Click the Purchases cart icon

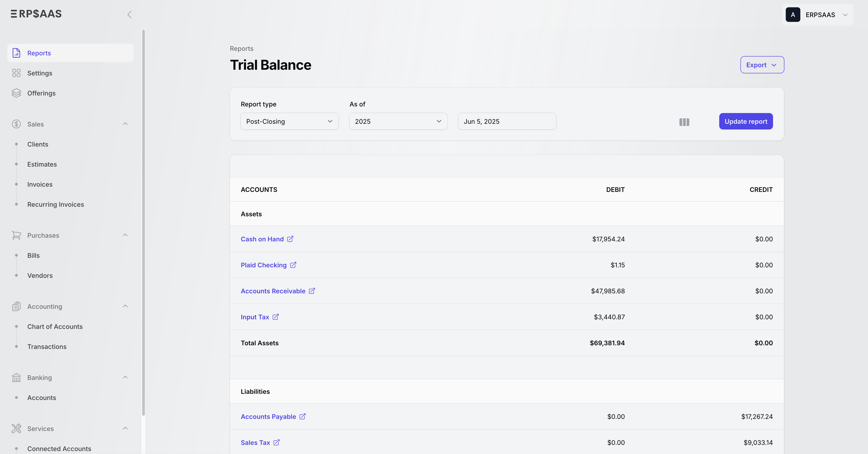(16, 235)
